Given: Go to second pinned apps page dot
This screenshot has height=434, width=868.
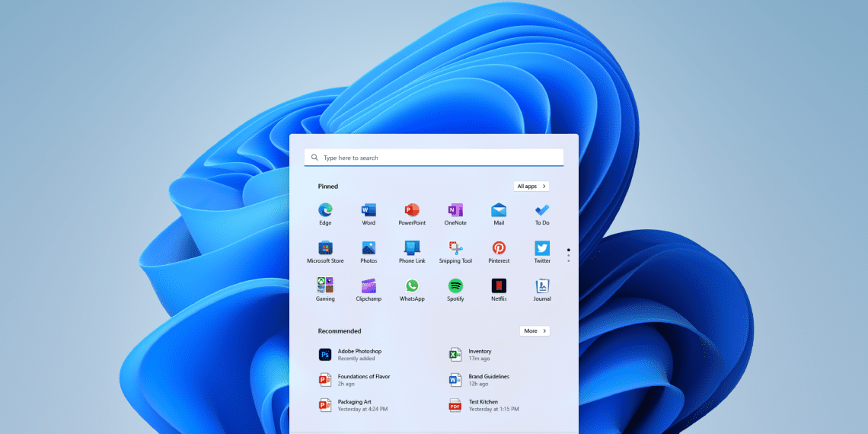Looking at the screenshot, I should pos(568,256).
